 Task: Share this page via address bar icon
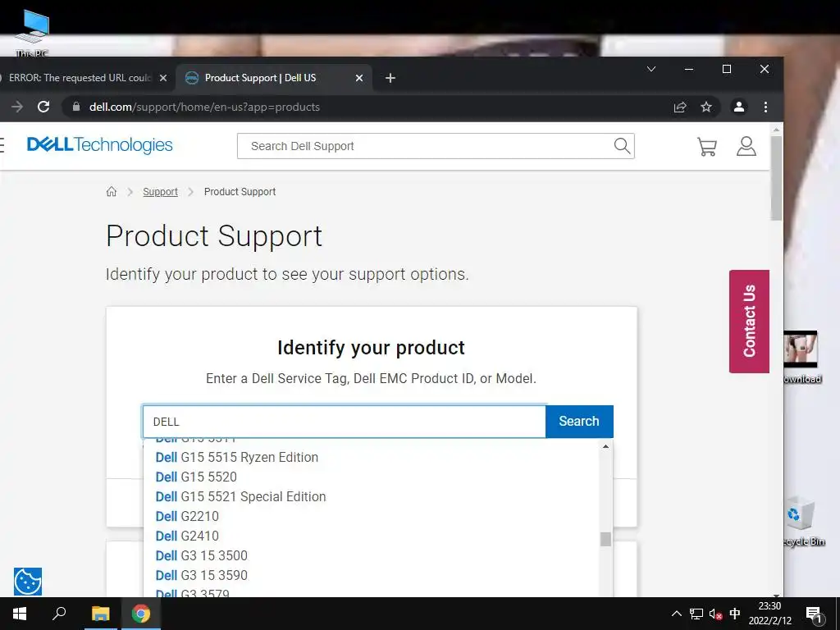pos(680,107)
